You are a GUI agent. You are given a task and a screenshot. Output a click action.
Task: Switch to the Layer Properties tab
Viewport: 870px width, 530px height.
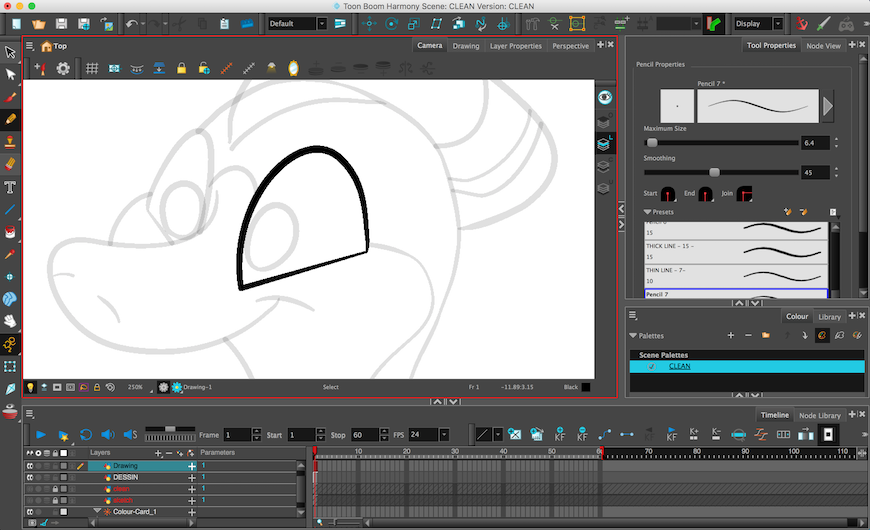coord(515,46)
